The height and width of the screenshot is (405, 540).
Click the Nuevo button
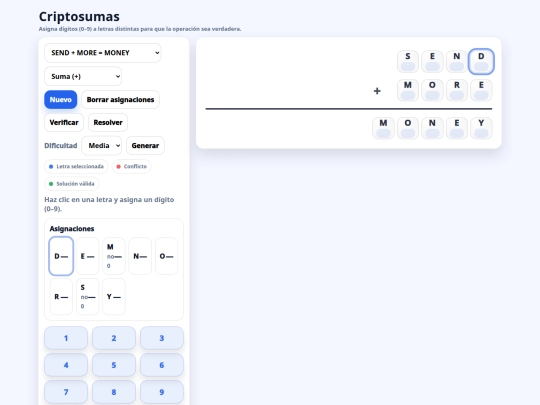61,100
